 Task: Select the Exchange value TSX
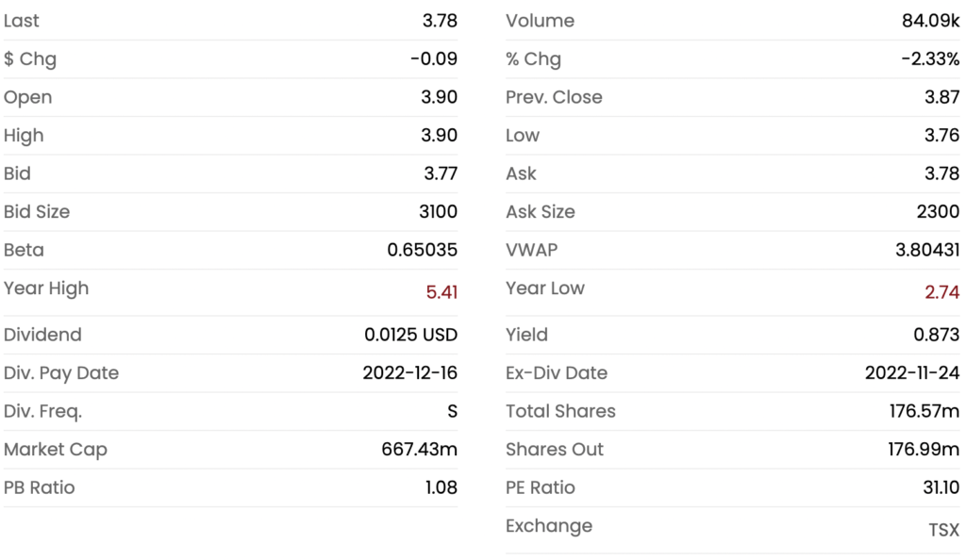click(x=943, y=531)
